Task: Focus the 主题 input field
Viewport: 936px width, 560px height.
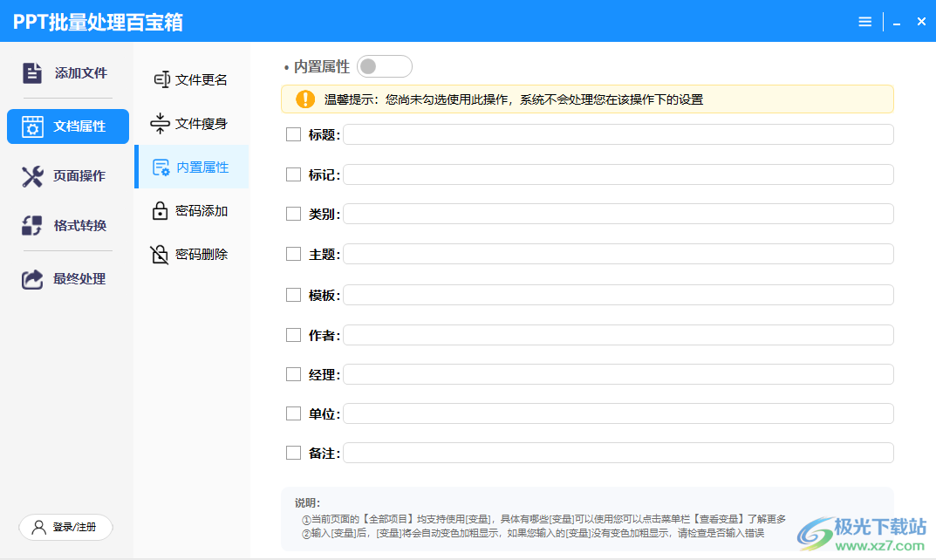Action: click(618, 254)
